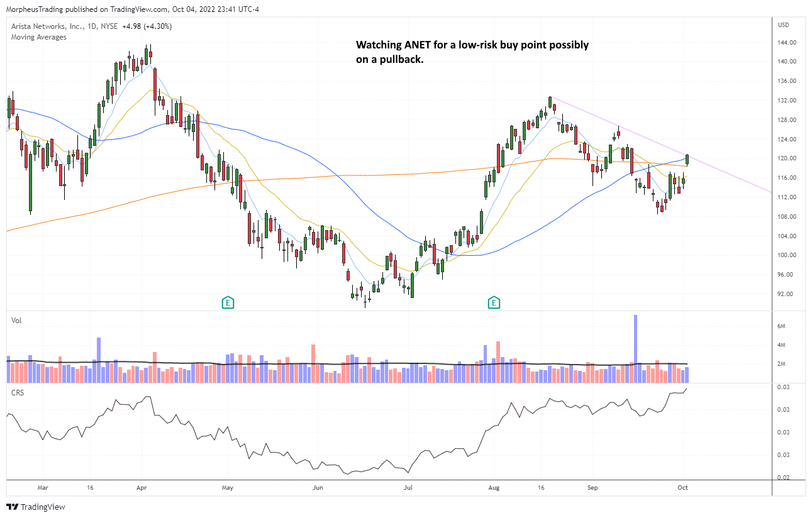Click the tallest volume spike bar in September
Image resolution: width=812 pixels, height=518 pixels.
pyautogui.click(x=636, y=349)
